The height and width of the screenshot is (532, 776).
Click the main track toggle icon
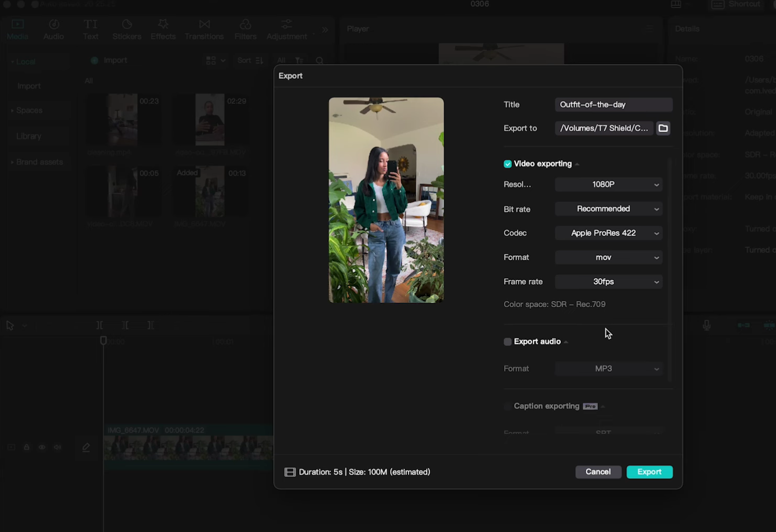[x=11, y=447]
